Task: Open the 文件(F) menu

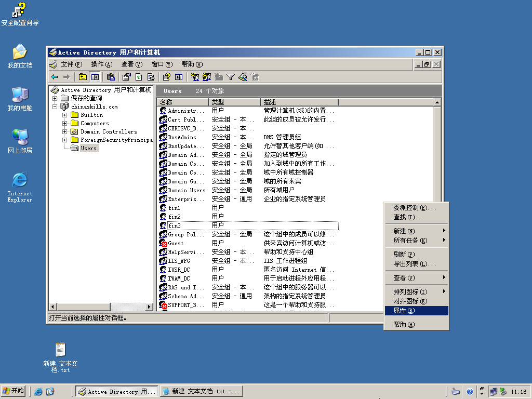Action: tap(71, 64)
